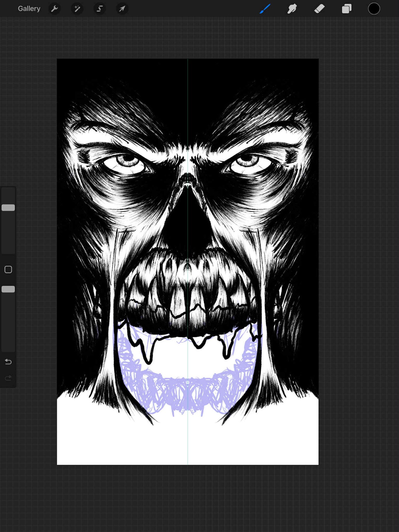This screenshot has width=399, height=532.
Task: Undo the last stroke
Action: point(8,362)
